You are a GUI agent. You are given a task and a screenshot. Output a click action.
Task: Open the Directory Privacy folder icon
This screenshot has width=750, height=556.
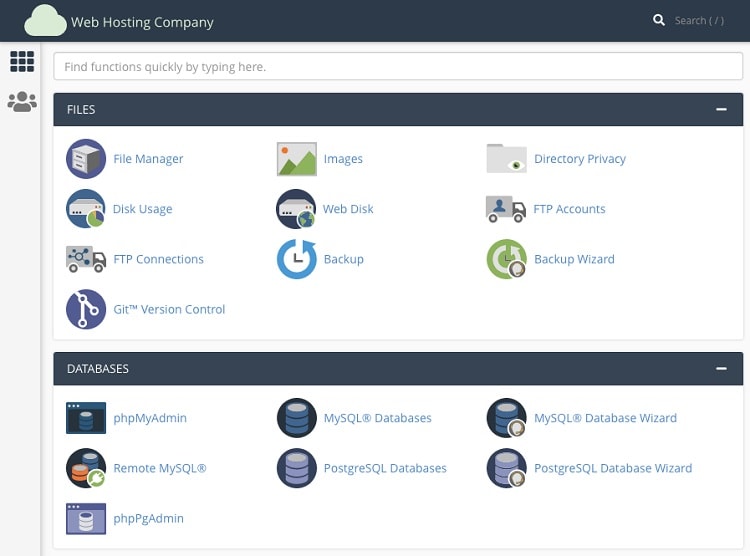coord(507,158)
